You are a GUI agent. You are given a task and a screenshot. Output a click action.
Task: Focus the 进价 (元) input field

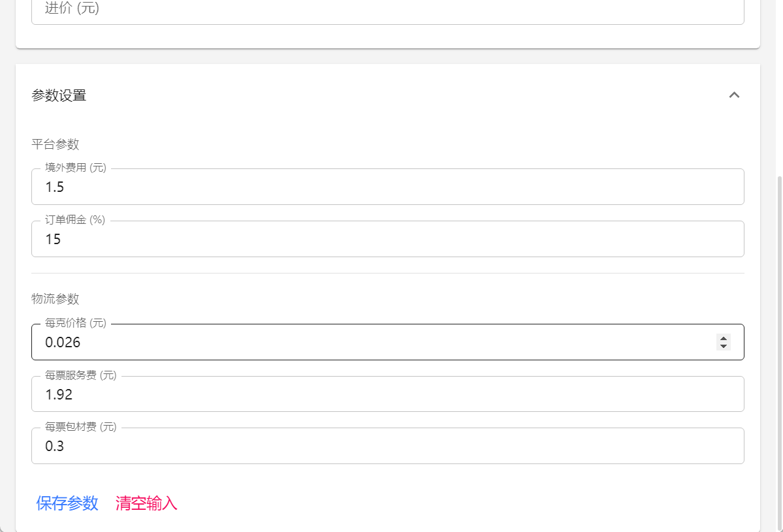pos(387,10)
